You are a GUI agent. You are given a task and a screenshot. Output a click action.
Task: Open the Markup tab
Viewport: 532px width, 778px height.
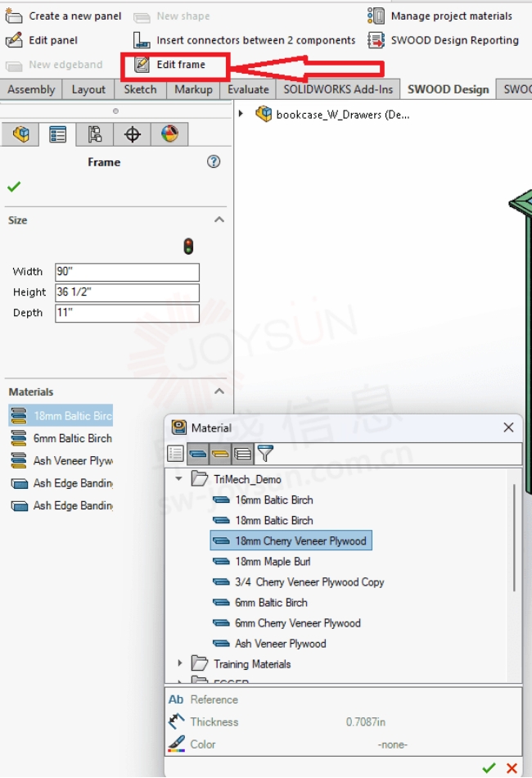coord(193,89)
